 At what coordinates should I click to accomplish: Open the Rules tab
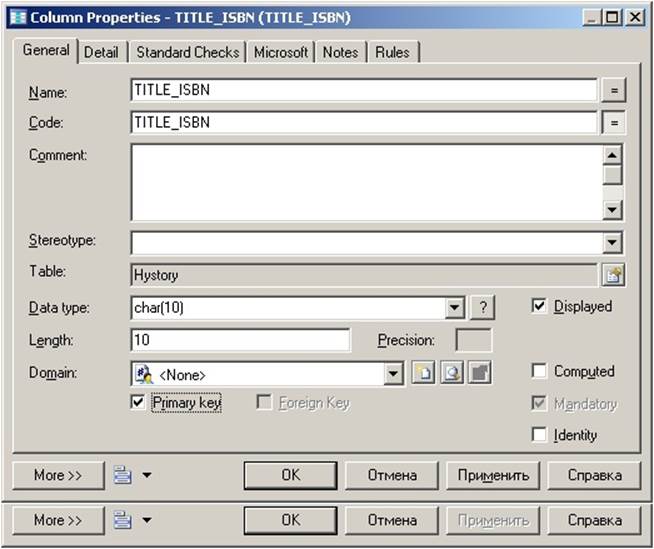392,53
